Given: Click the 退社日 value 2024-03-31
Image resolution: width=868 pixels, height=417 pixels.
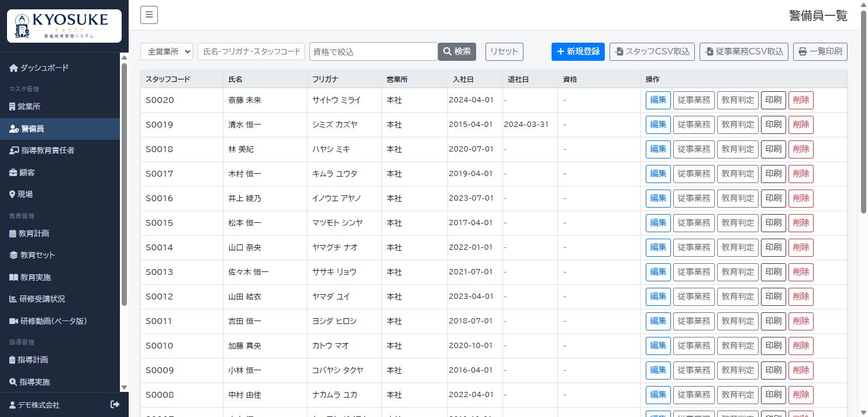Looking at the screenshot, I should [526, 125].
